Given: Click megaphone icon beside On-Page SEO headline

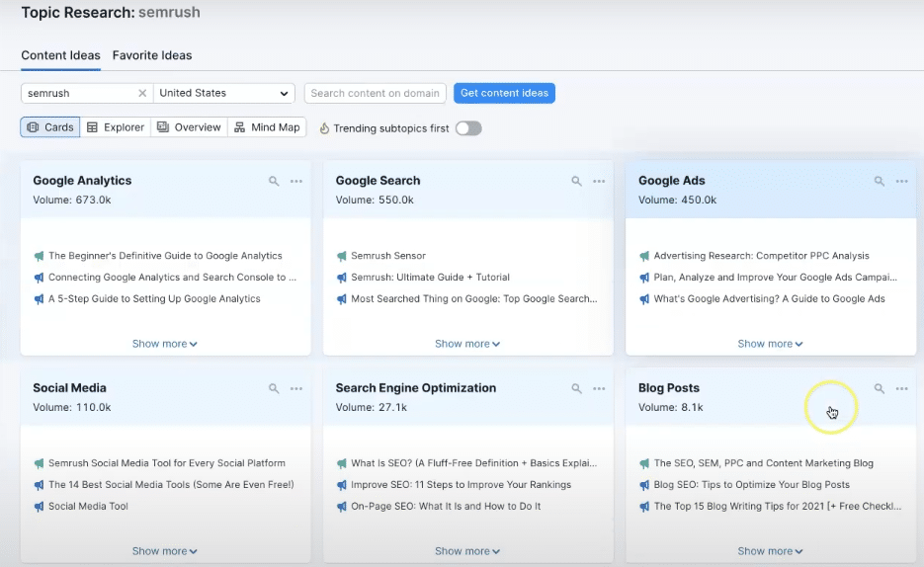Looking at the screenshot, I should [342, 507].
